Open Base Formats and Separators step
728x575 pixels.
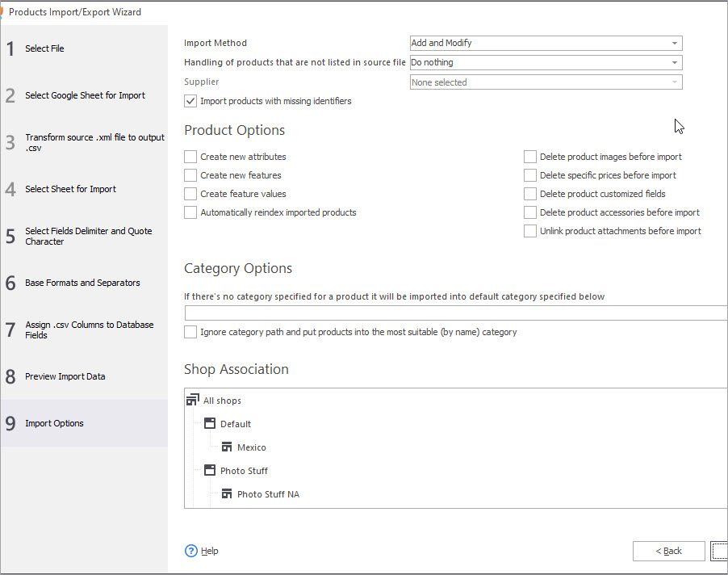tap(82, 283)
